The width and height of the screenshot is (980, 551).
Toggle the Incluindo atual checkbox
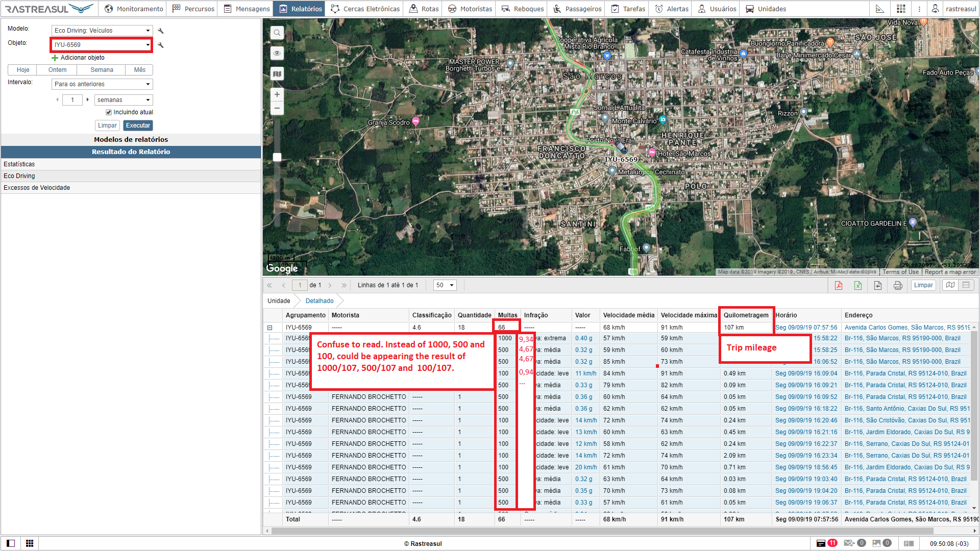tap(109, 112)
